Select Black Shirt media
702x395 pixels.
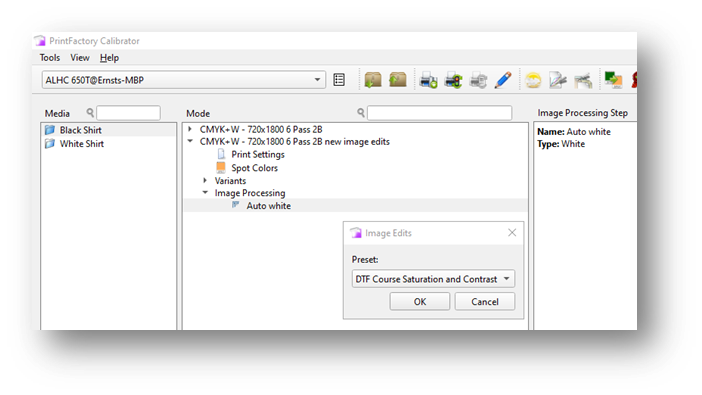(x=81, y=130)
